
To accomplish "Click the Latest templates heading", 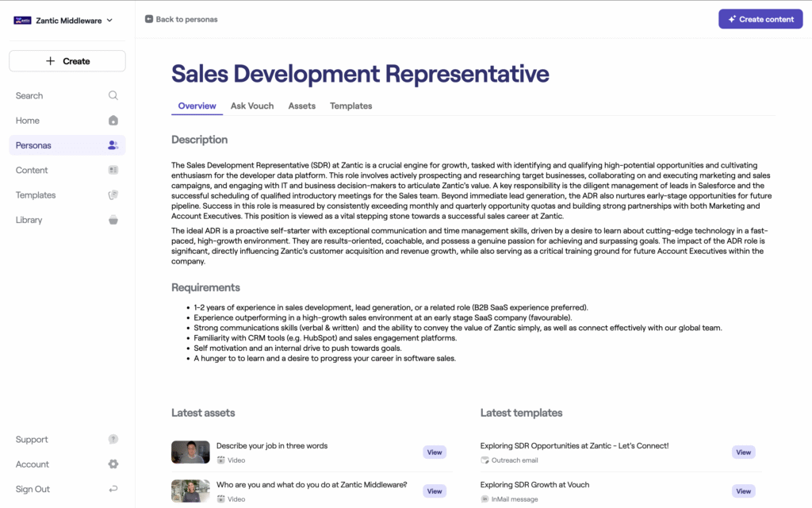I will coord(521,413).
